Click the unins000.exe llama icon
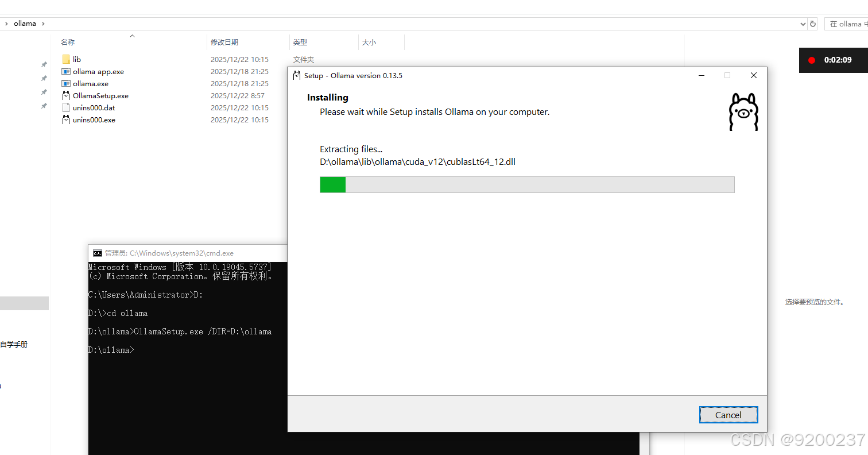This screenshot has height=455, width=868. point(66,119)
